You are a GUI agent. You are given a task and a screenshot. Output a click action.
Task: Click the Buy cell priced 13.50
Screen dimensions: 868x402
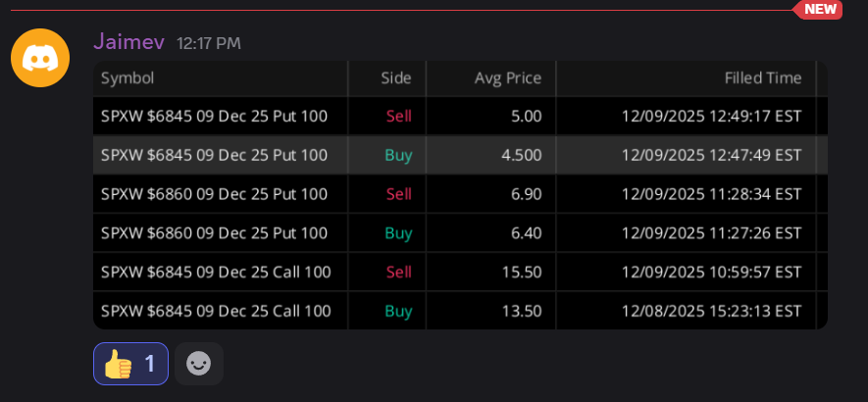(398, 311)
